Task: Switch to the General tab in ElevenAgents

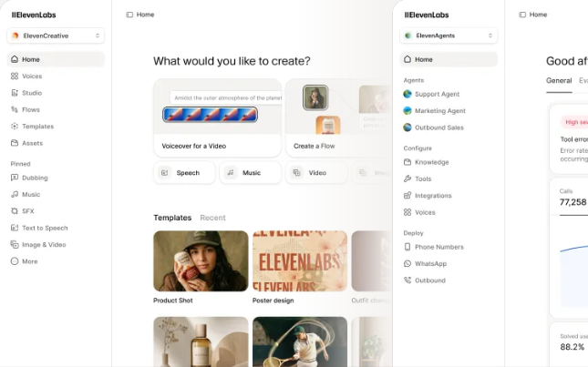Action: pyautogui.click(x=559, y=80)
